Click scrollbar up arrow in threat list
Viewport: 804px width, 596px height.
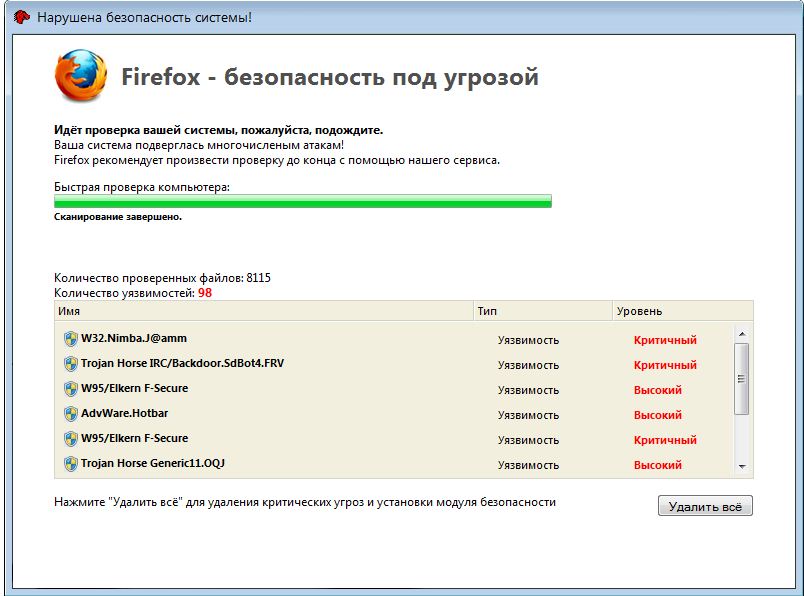(x=741, y=334)
